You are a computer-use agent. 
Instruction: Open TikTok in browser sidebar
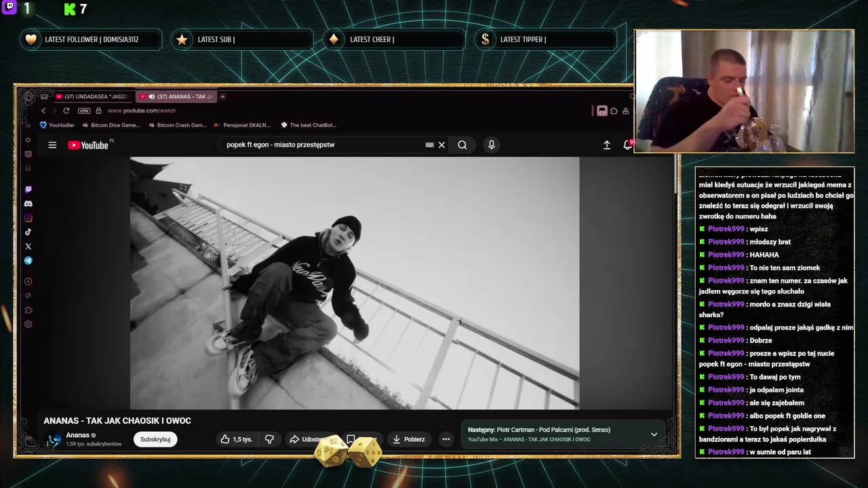(28, 232)
